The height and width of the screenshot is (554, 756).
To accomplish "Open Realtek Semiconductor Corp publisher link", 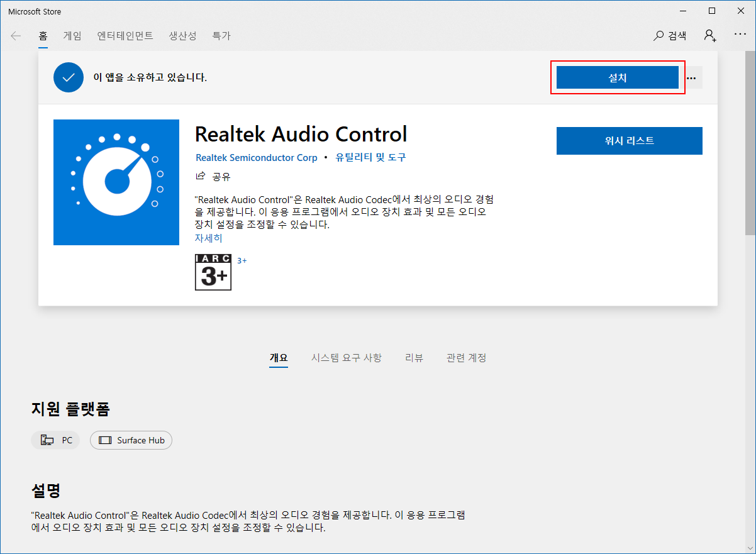I will pyautogui.click(x=257, y=158).
